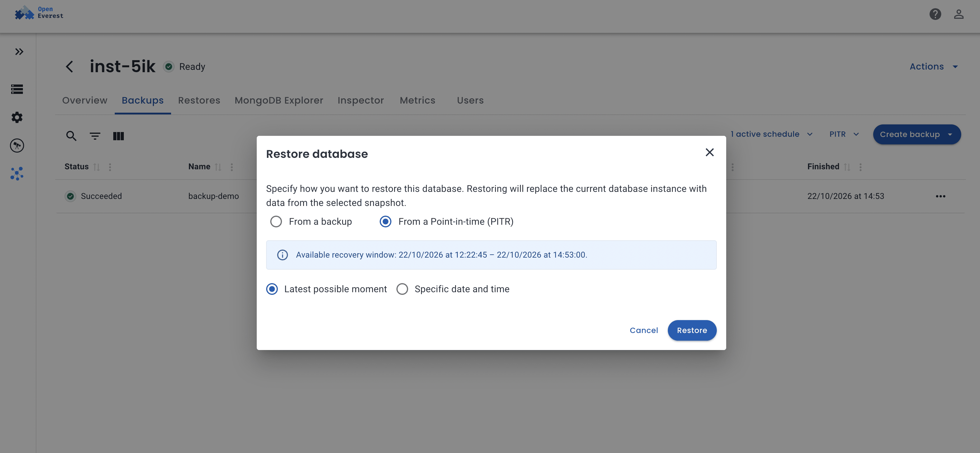Open the help question mark icon
The width and height of the screenshot is (980, 453).
click(x=935, y=14)
